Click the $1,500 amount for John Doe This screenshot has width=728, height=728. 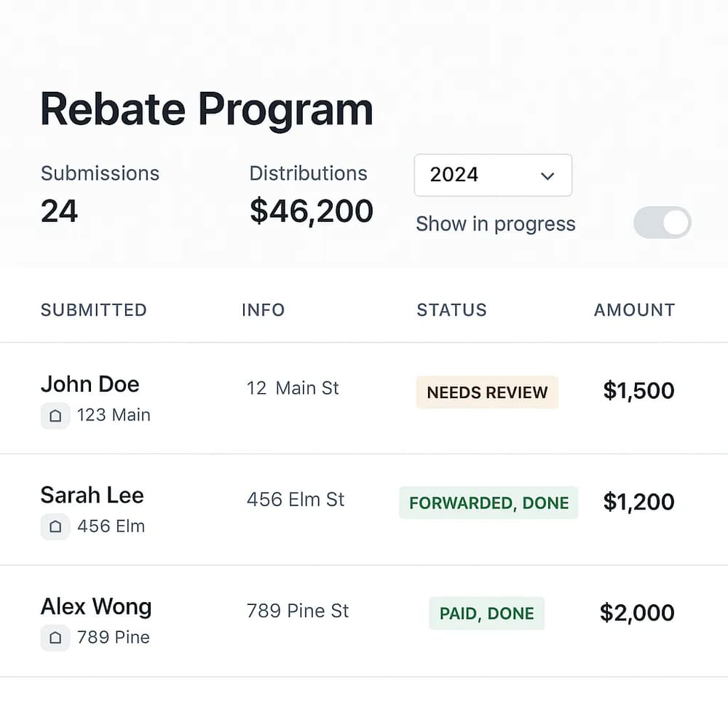pos(638,391)
